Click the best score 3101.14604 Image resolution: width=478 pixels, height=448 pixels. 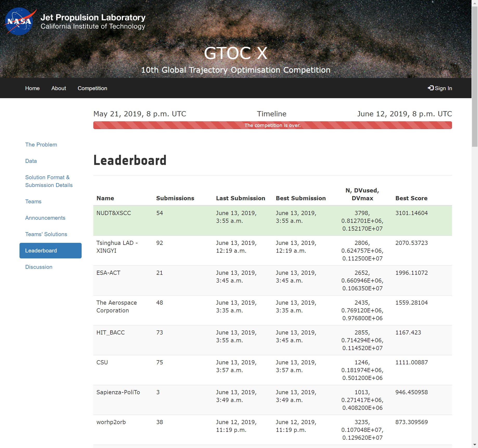(411, 213)
